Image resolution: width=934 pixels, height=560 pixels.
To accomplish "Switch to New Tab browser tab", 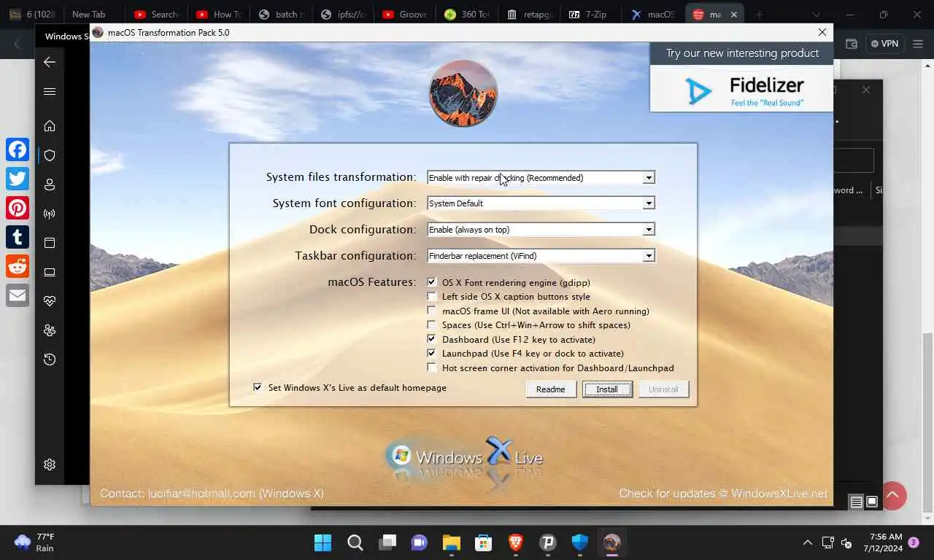I will 88,15.
